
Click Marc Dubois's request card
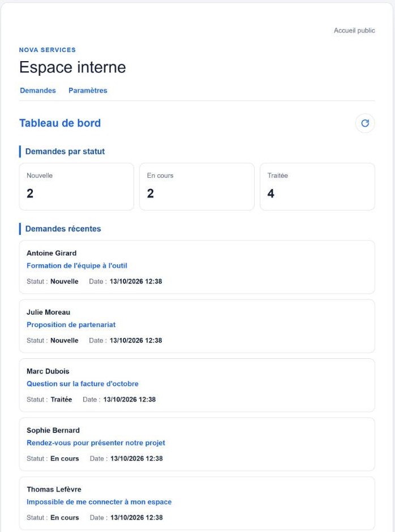[197, 385]
